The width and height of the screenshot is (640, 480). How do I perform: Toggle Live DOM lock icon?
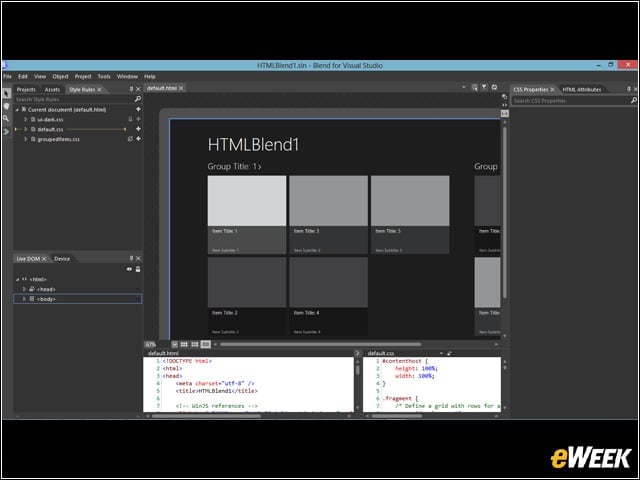(x=138, y=269)
